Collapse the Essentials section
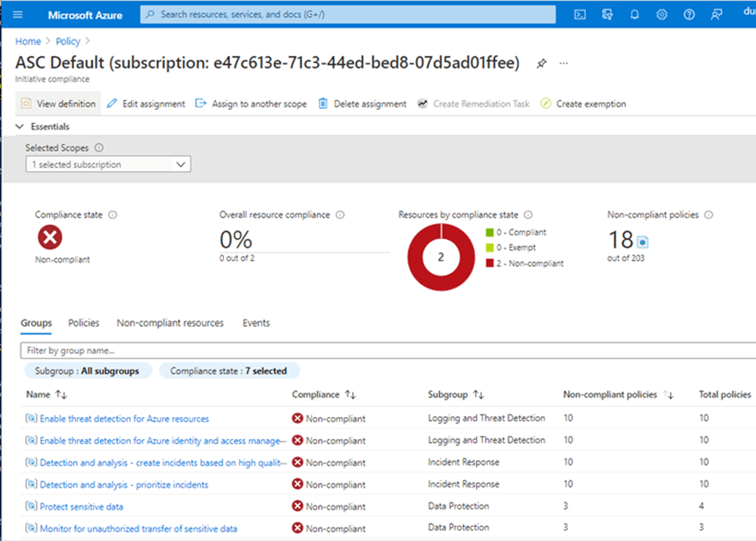Screen dimensions: 756x541 [x=20, y=126]
